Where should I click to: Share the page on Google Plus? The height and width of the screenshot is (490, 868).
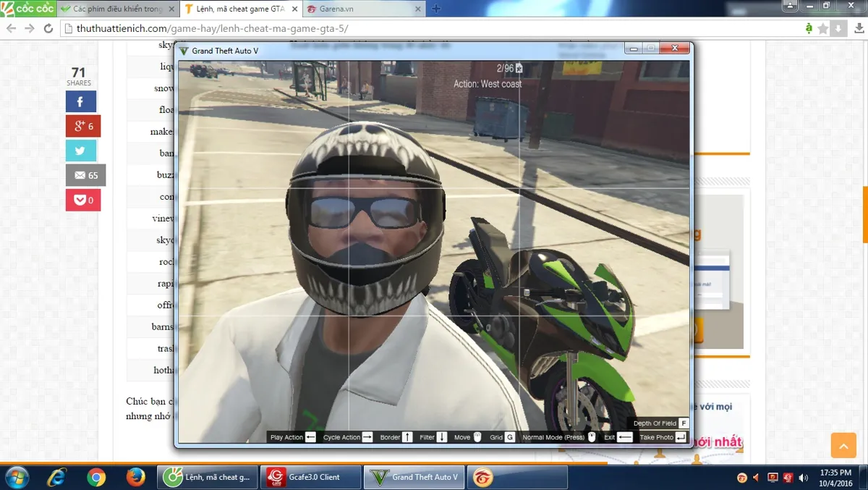(83, 126)
